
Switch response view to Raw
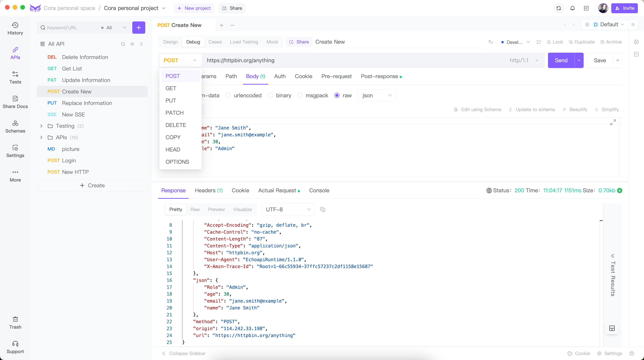[x=195, y=209]
